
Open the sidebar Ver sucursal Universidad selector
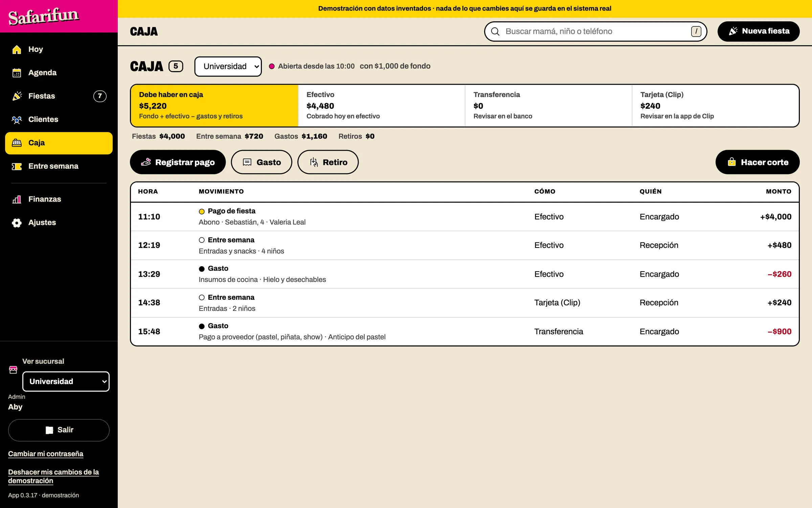(66, 381)
